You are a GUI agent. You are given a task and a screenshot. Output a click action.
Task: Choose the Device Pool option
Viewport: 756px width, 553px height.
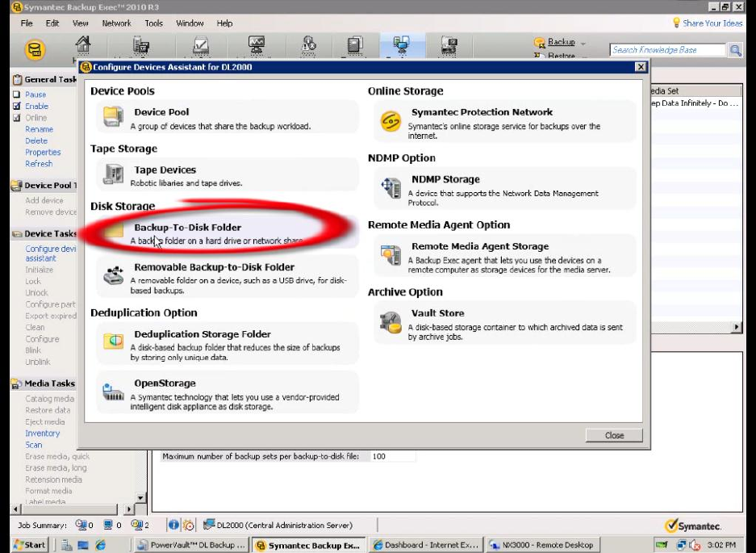(x=227, y=117)
